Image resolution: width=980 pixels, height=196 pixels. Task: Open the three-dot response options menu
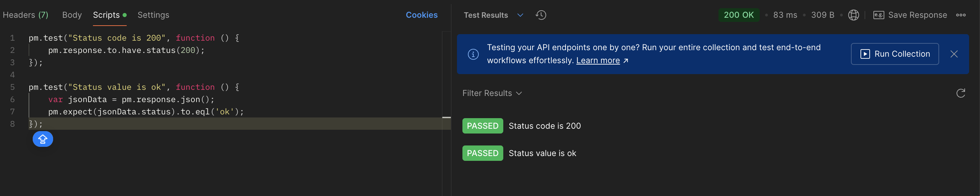tap(961, 15)
